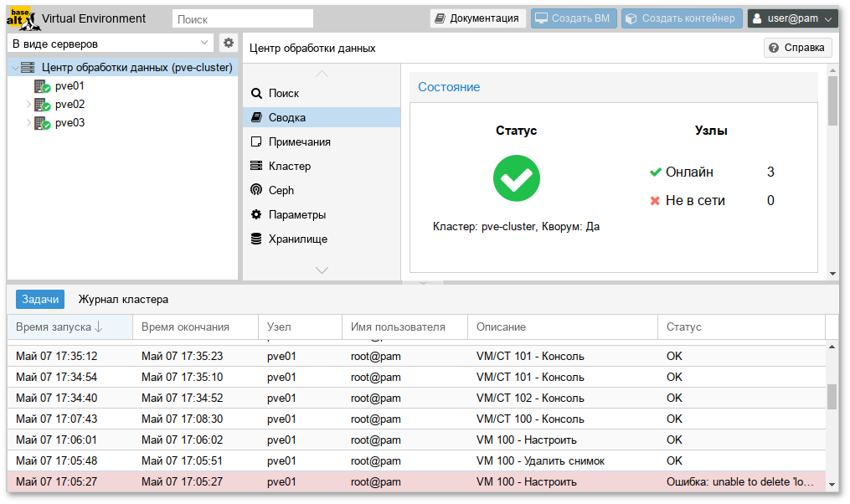Select the Задачи tab
This screenshot has width=850, height=504.
click(40, 299)
